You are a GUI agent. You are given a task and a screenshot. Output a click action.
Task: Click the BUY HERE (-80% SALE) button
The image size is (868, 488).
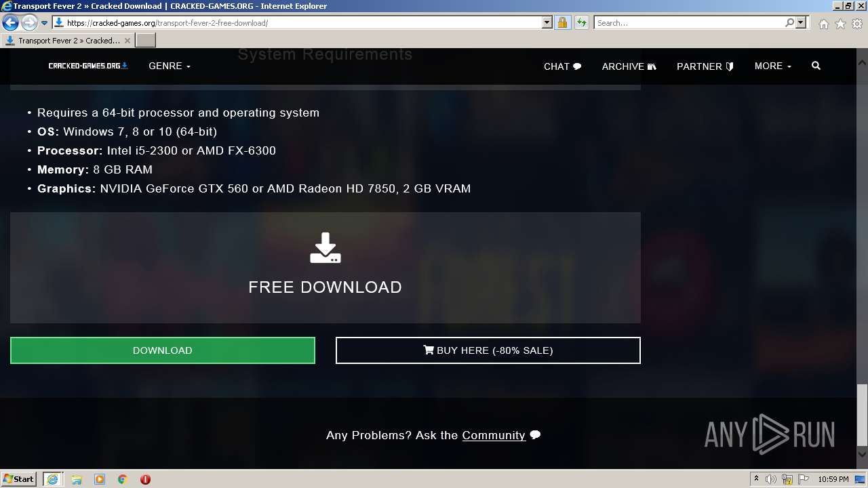(488, 350)
